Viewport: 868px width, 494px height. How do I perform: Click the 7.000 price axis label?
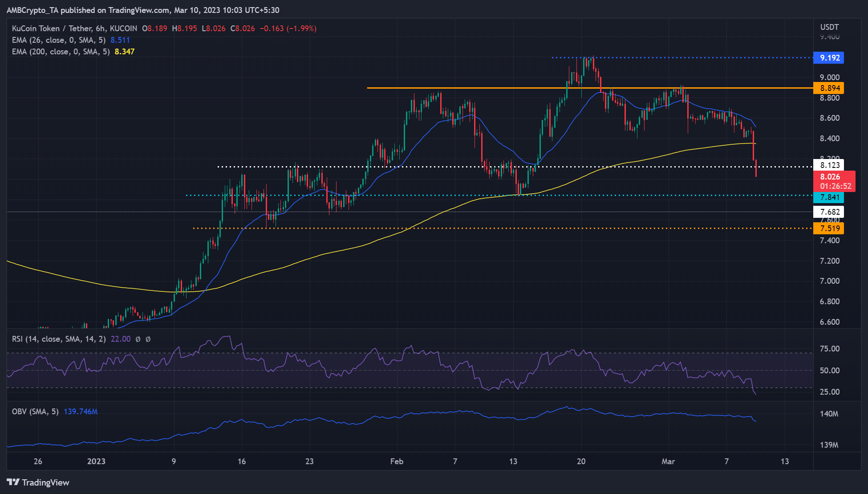click(830, 281)
